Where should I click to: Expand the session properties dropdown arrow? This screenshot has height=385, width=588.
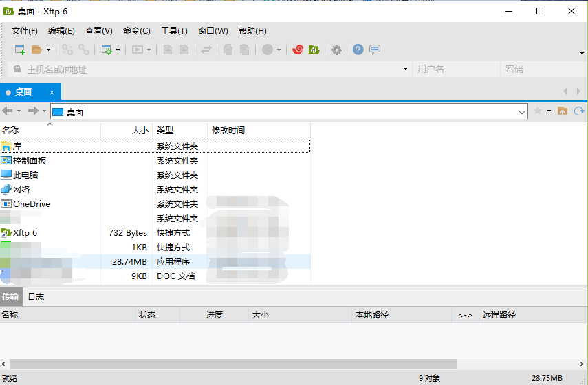pyautogui.click(x=118, y=49)
